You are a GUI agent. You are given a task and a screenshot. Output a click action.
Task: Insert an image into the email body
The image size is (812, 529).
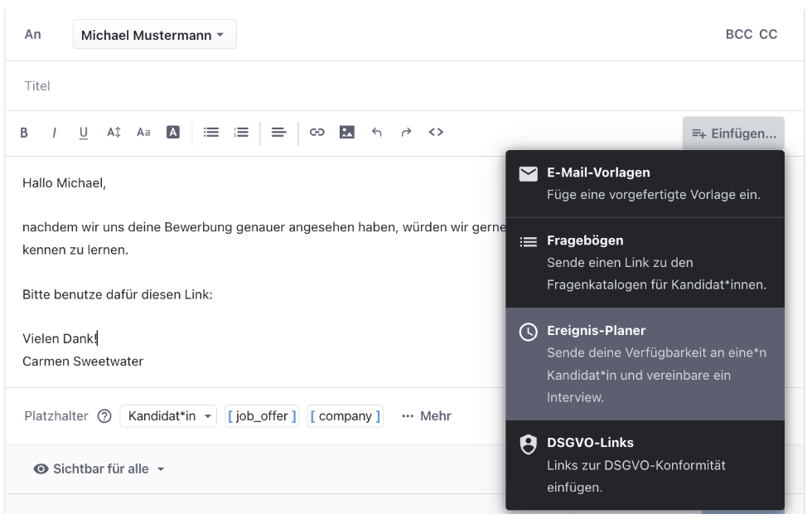[x=347, y=132]
